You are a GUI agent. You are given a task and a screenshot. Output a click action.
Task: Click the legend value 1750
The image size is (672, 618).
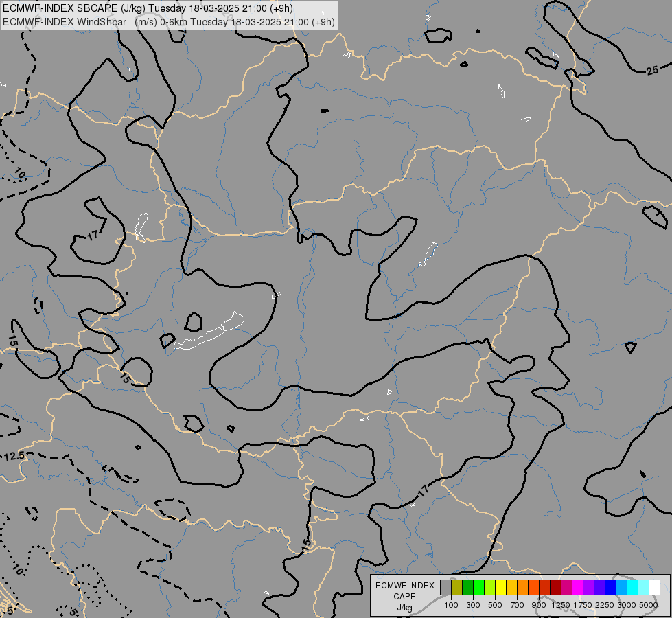(583, 605)
